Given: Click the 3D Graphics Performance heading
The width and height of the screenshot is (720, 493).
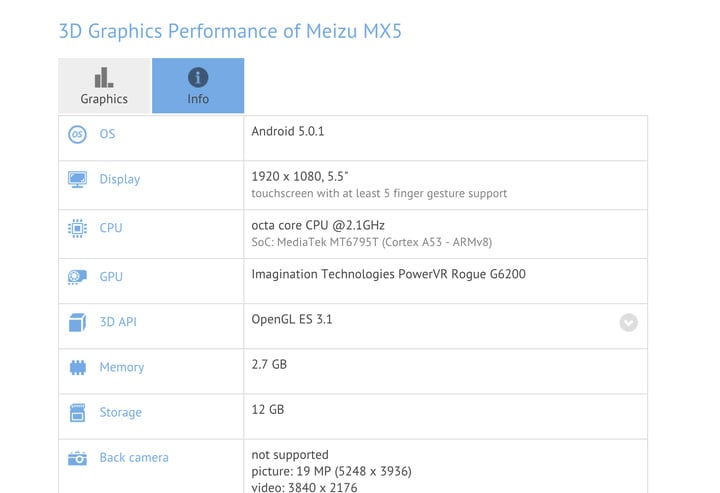Looking at the screenshot, I should point(230,31).
